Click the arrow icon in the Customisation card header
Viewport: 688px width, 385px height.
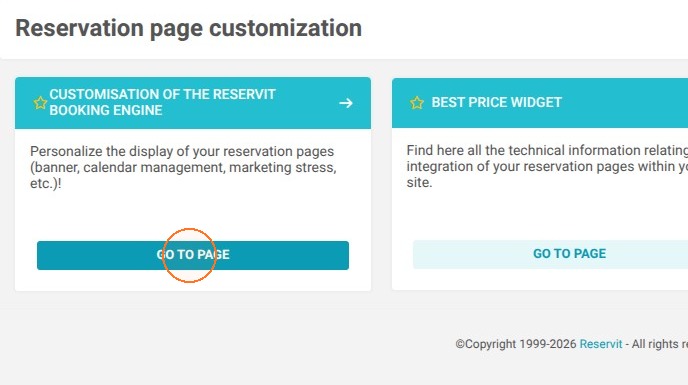tap(346, 103)
